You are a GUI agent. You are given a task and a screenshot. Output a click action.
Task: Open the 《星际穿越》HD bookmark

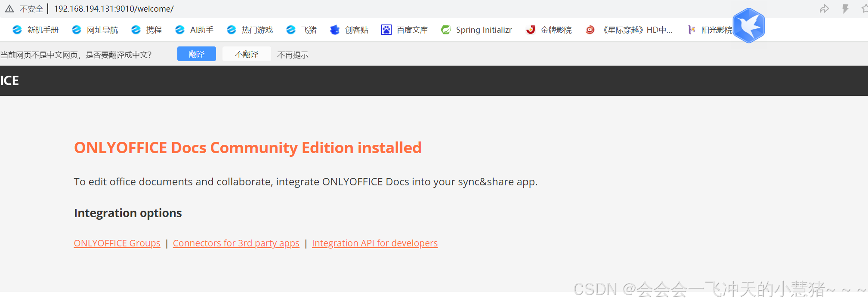pyautogui.click(x=629, y=30)
